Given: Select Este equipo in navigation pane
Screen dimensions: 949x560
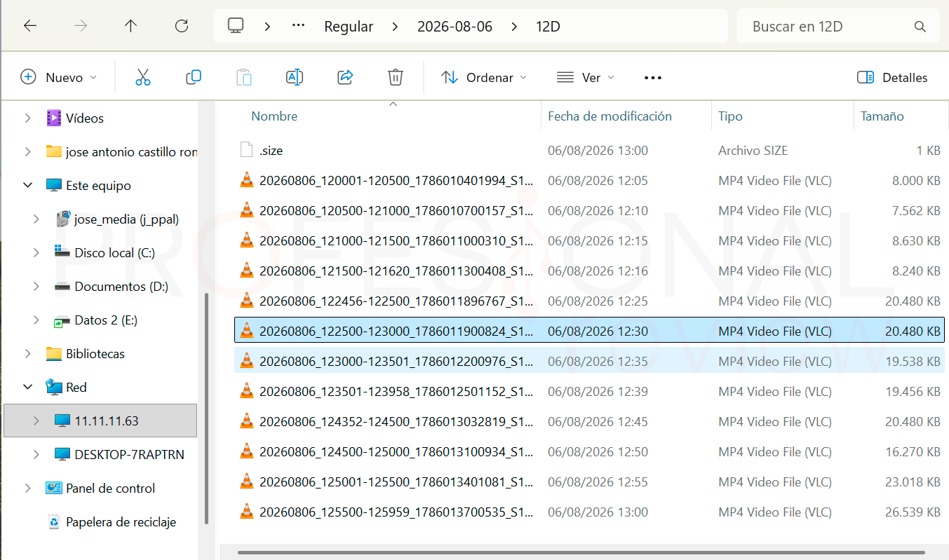Looking at the screenshot, I should tap(98, 185).
